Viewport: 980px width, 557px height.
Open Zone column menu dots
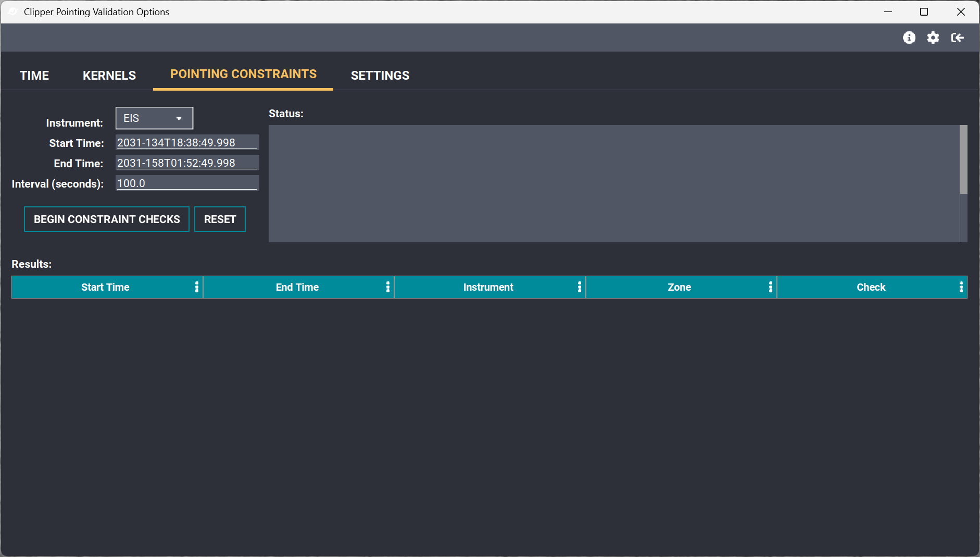click(770, 287)
